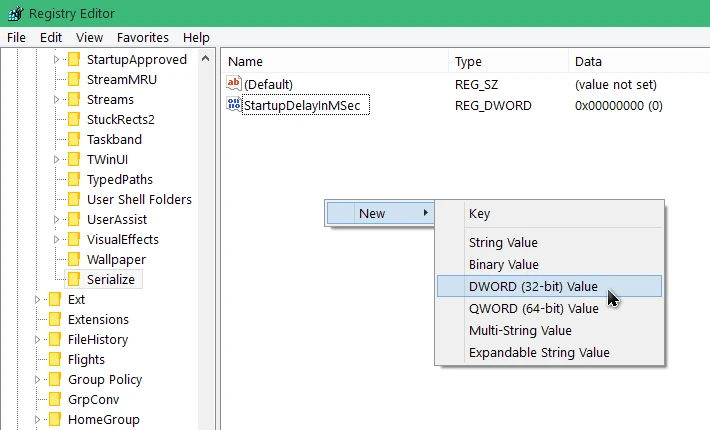Select the Serialize folder icon

74,279
